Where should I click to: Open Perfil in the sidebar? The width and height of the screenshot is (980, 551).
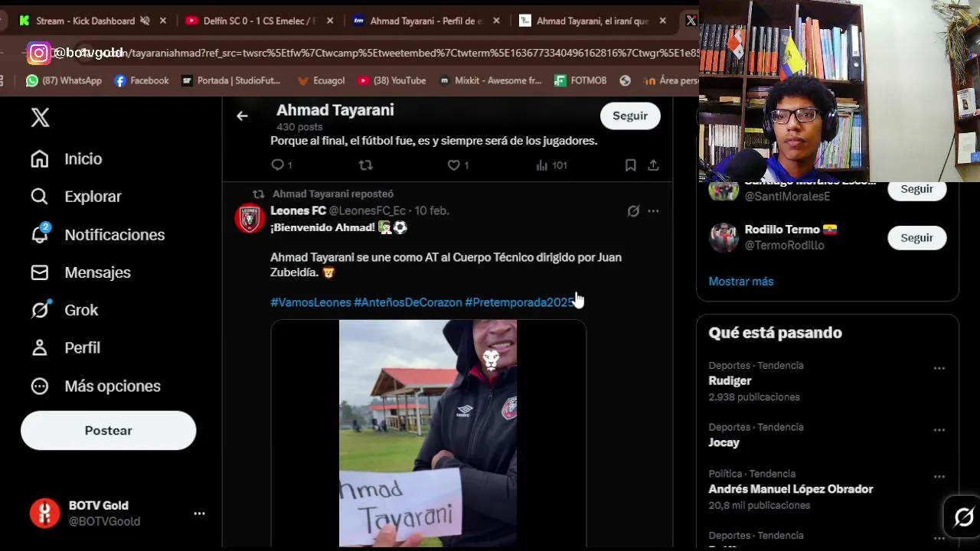[x=65, y=347]
